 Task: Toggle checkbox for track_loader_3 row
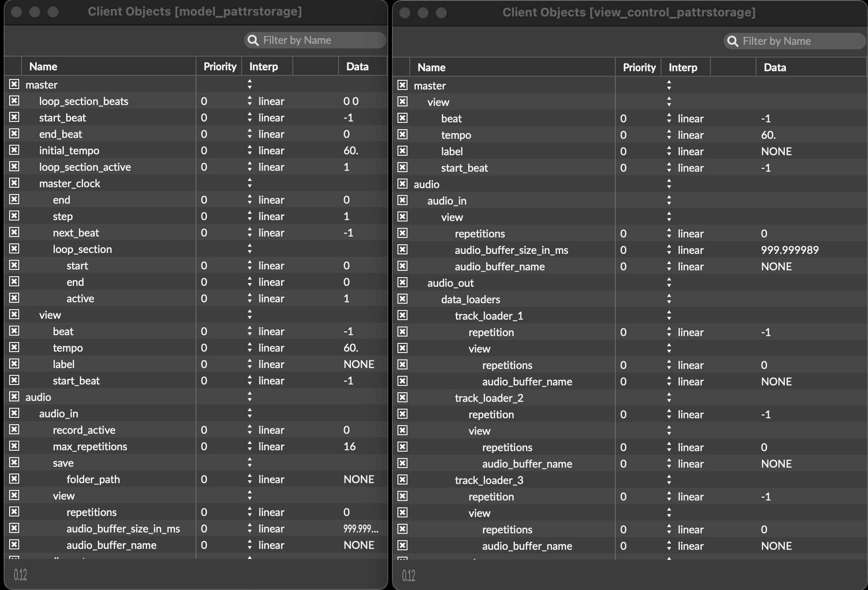point(402,480)
